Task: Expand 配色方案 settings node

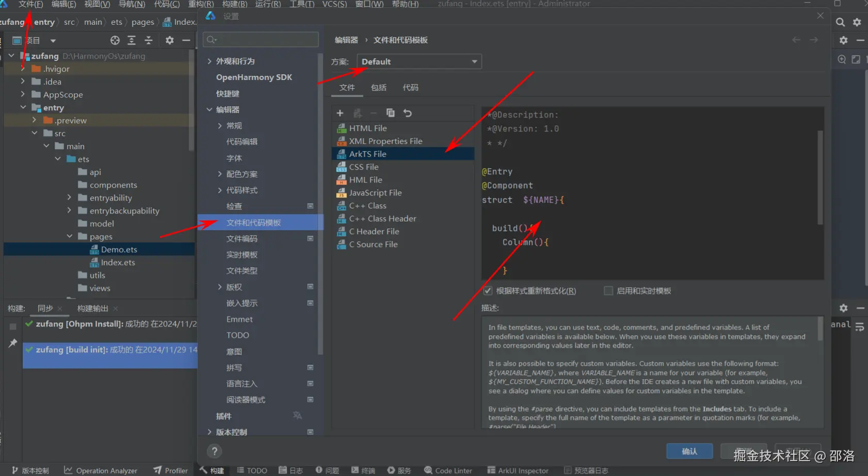Action: pyautogui.click(x=220, y=174)
